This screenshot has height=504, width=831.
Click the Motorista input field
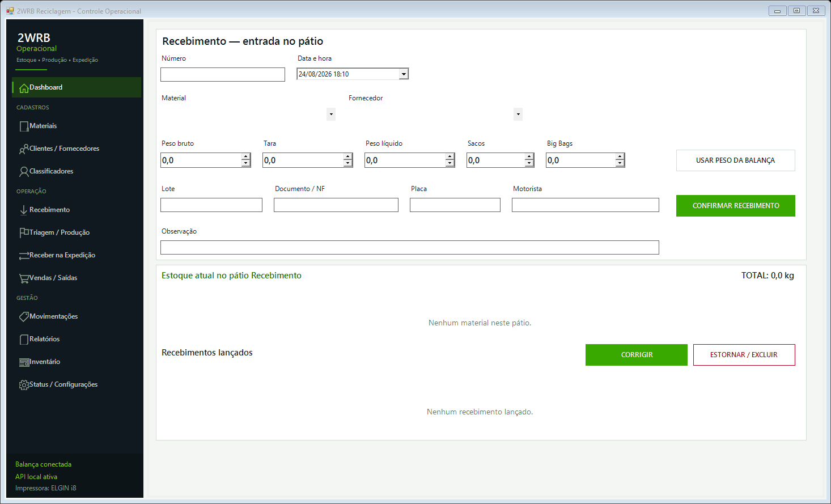586,205
